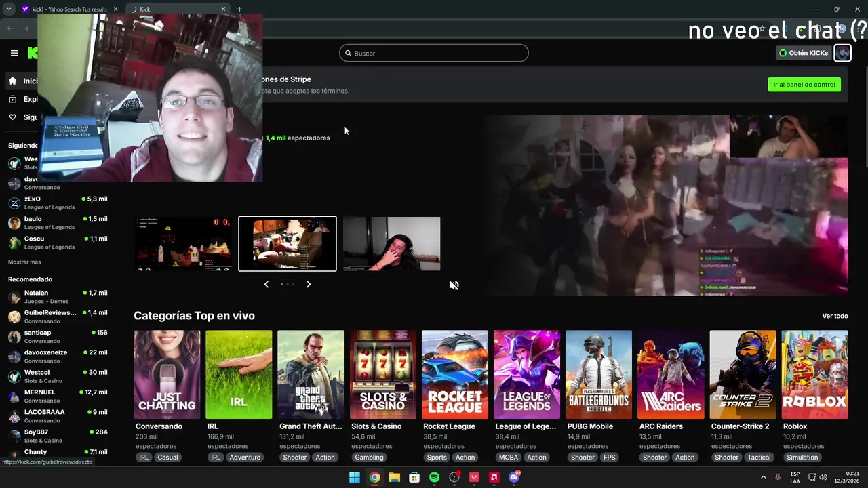Close the Kick browser tab

[x=223, y=9]
